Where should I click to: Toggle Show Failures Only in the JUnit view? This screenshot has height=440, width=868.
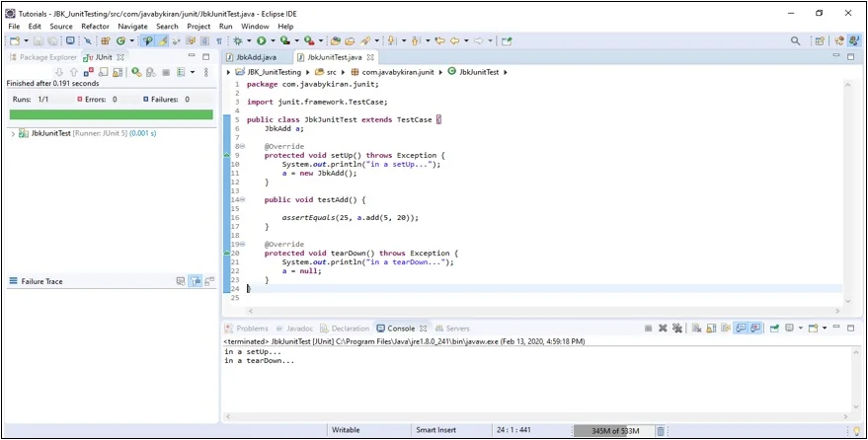click(x=89, y=72)
